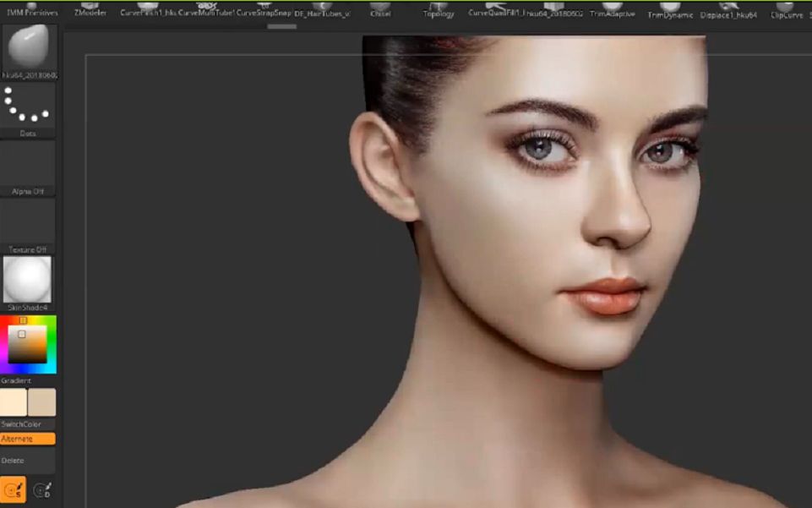This screenshot has height=508, width=812.
Task: Toggle the Alternate gradient mode
Action: click(x=27, y=438)
